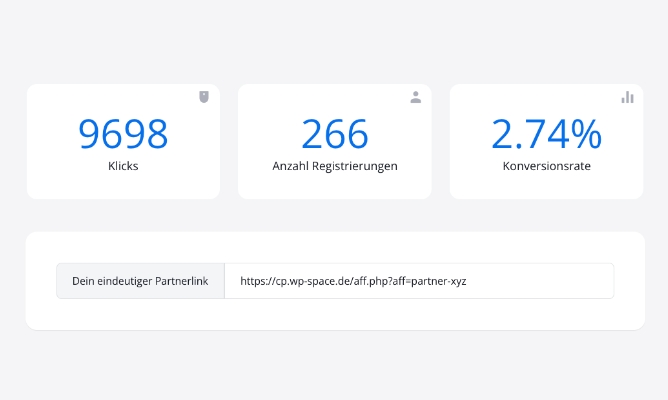Click the word Anzahl in the registrations label
668x400 pixels.
[x=290, y=166]
